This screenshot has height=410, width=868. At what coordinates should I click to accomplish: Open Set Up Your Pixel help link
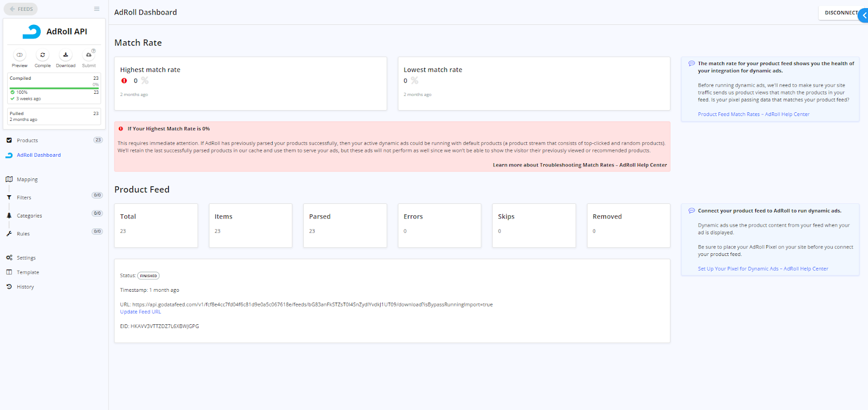tap(763, 269)
